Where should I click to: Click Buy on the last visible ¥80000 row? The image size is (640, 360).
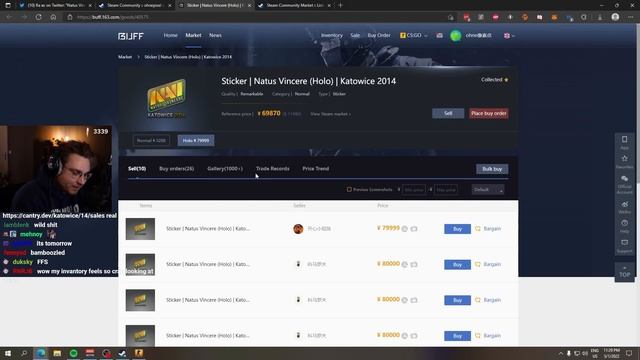[457, 336]
